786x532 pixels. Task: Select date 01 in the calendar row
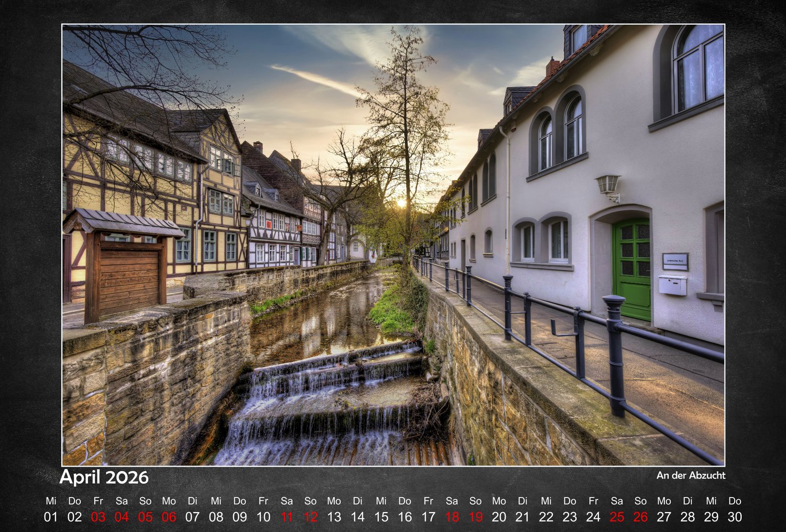point(51,517)
